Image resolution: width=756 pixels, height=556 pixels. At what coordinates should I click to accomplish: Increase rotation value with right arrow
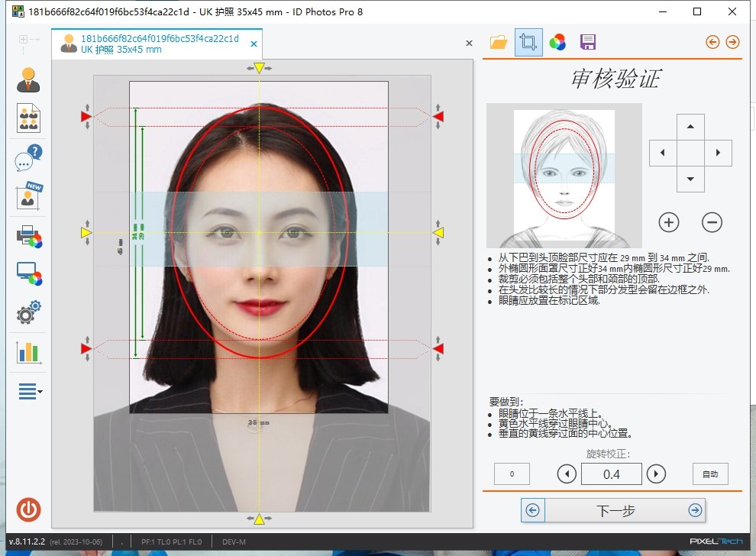point(656,474)
